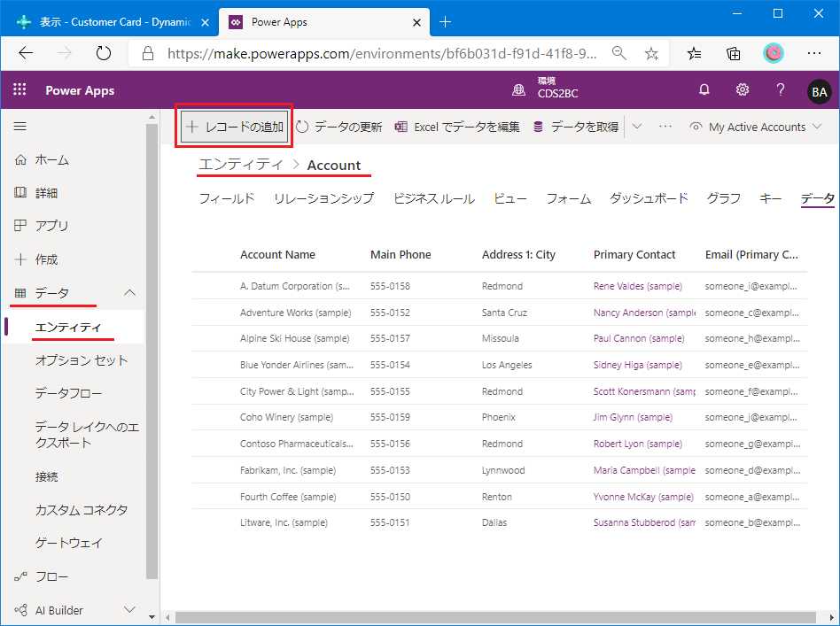Switch to the キー tab
840x626 pixels.
771,198
